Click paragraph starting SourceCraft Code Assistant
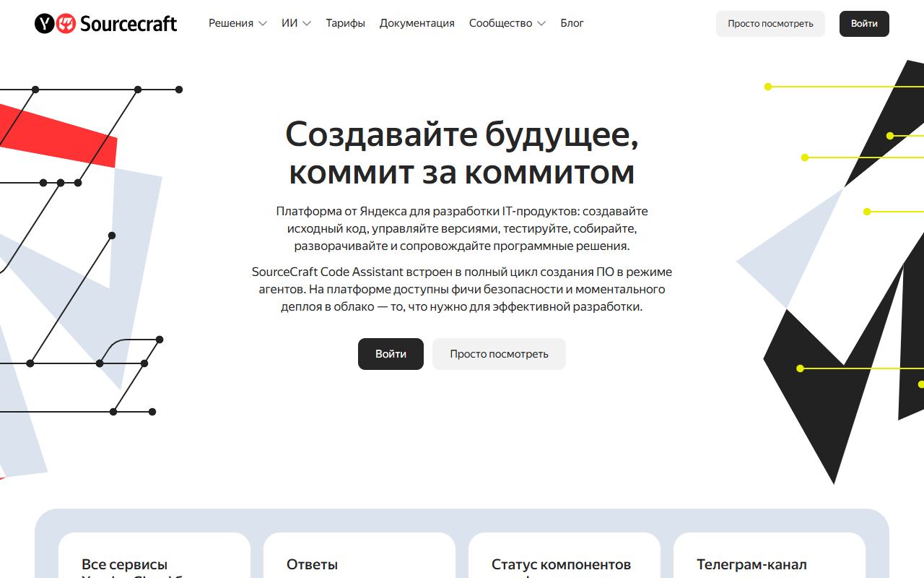The height and width of the screenshot is (578, 924). coord(462,289)
